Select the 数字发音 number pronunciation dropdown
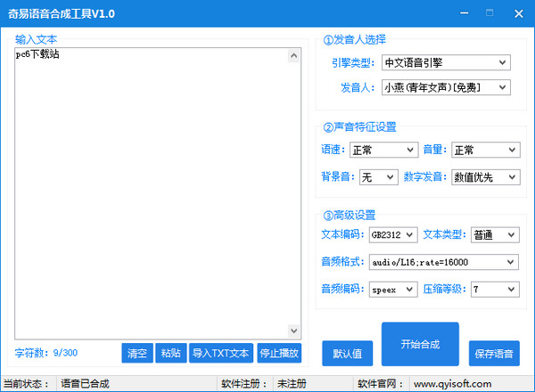 point(485,177)
